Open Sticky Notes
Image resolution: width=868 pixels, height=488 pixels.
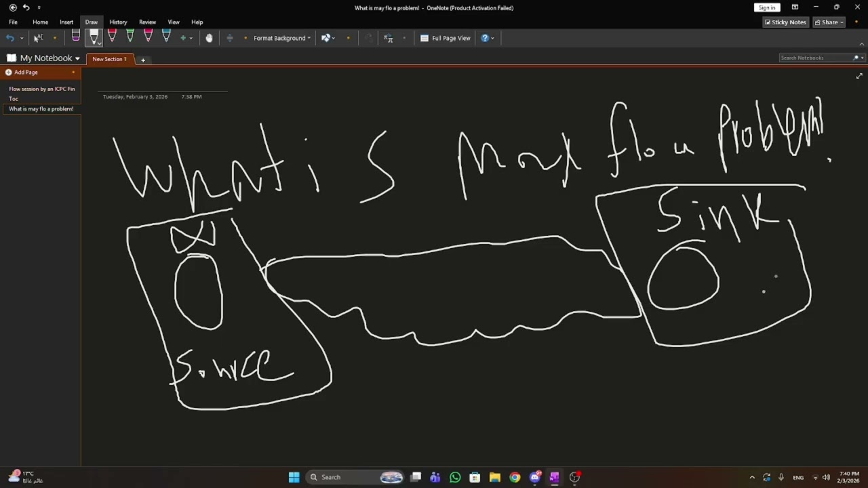point(785,22)
